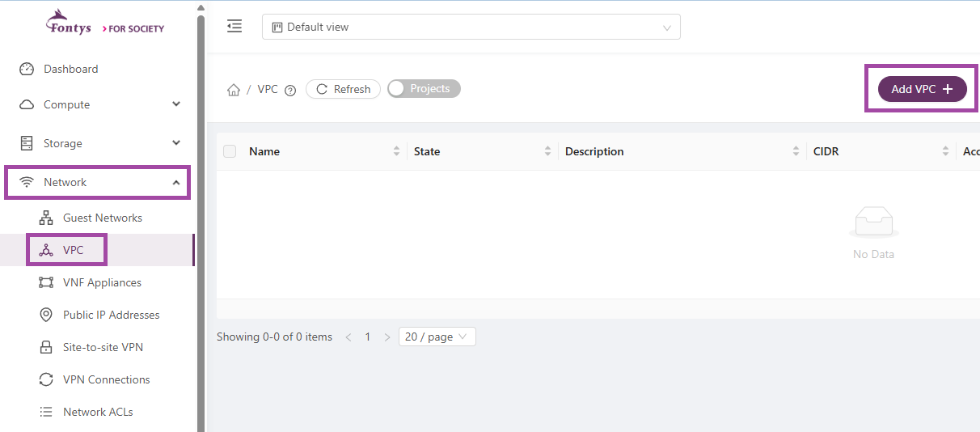The image size is (980, 432).
Task: Click the Add VPC button
Action: coord(922,89)
